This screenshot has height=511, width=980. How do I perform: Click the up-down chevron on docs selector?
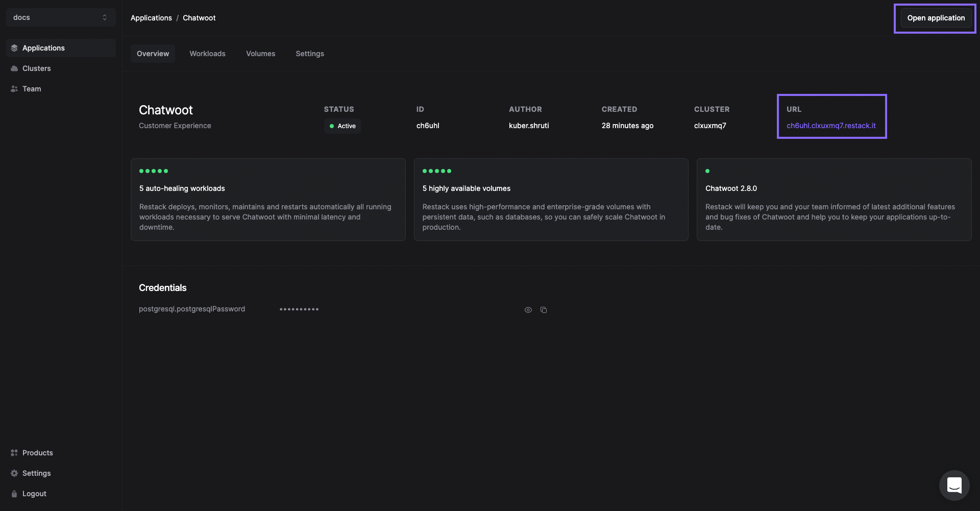click(x=105, y=17)
